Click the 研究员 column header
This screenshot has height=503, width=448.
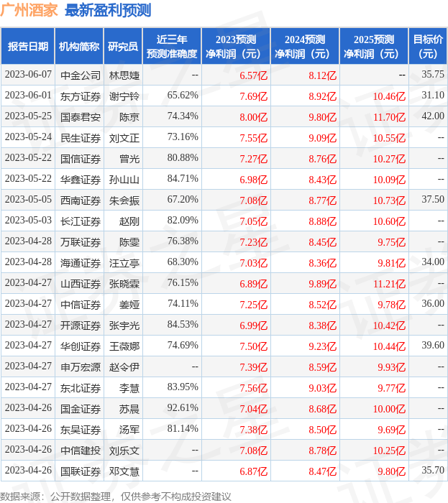[123, 47]
